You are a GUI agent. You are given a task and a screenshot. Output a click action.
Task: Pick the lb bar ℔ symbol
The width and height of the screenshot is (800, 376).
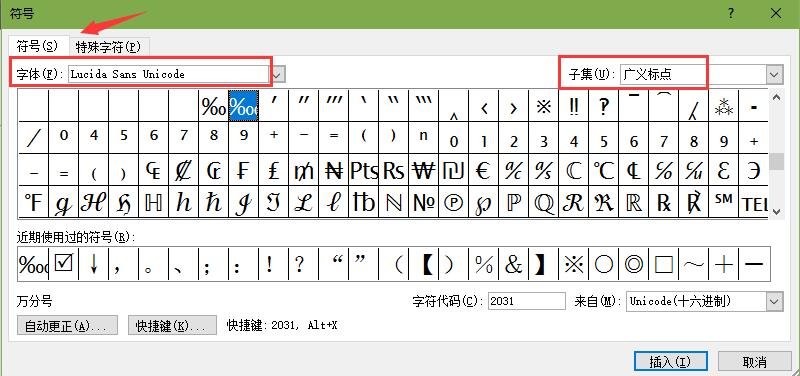(363, 203)
